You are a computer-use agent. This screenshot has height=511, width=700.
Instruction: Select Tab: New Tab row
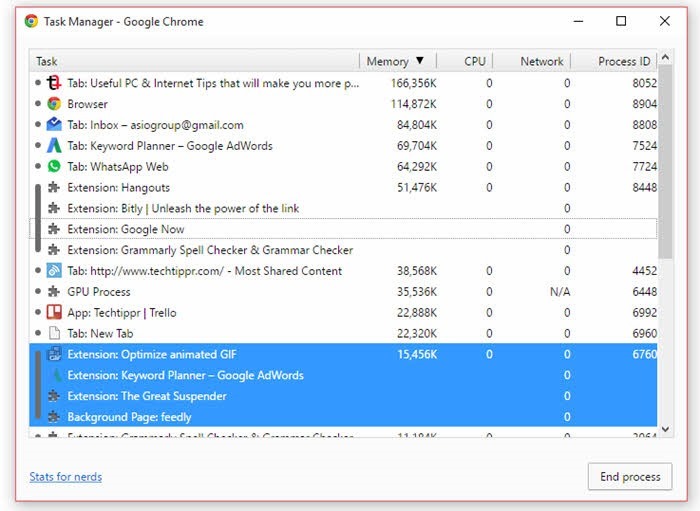click(x=343, y=333)
